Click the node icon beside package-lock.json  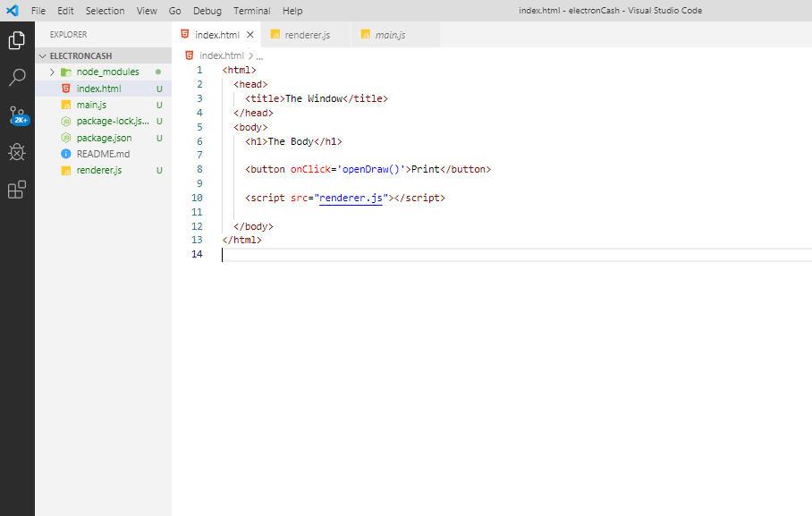coord(66,122)
